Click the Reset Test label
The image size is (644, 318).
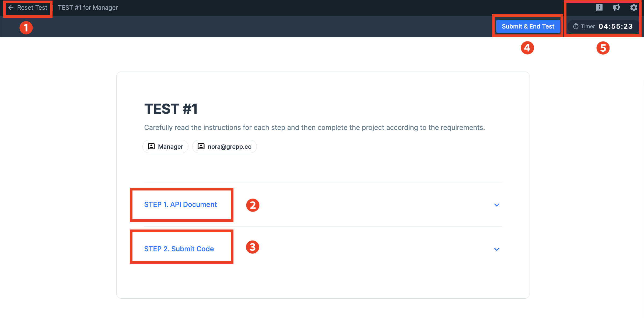(32, 8)
